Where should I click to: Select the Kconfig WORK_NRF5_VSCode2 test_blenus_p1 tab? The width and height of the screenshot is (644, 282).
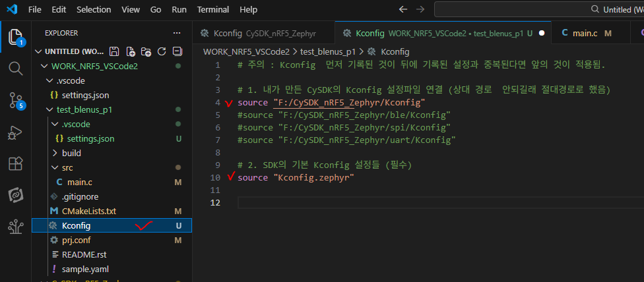pos(442,33)
